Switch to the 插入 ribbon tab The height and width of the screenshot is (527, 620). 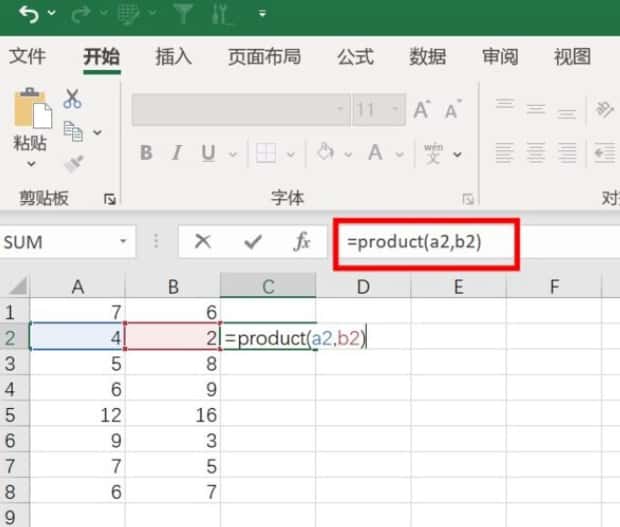coord(173,57)
